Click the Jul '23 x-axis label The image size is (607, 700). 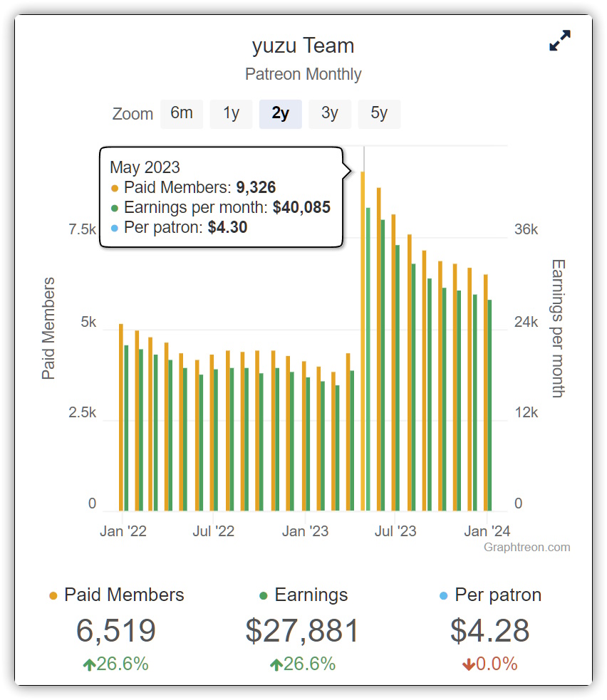395,531
